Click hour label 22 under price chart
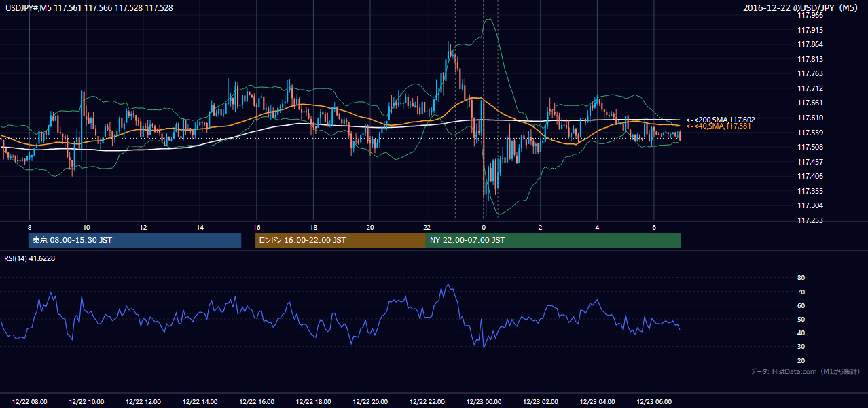 point(427,227)
